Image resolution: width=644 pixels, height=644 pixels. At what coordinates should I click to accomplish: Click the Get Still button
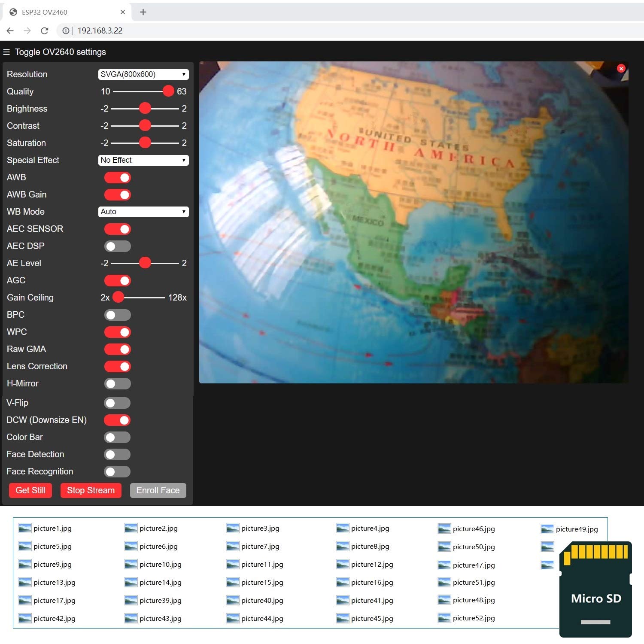point(30,490)
